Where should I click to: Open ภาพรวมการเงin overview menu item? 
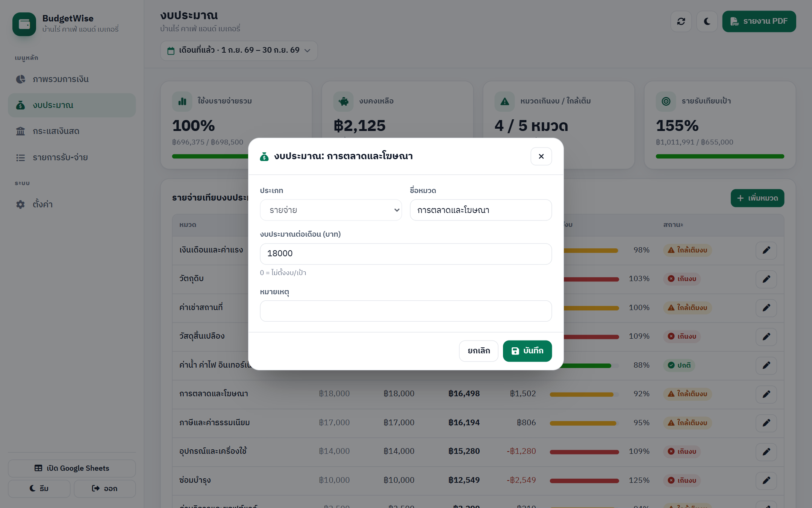[x=72, y=79]
